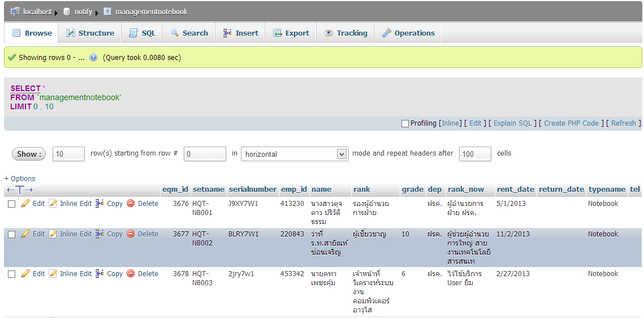
Task: Open the horizontal display mode dropdown
Action: click(x=294, y=154)
